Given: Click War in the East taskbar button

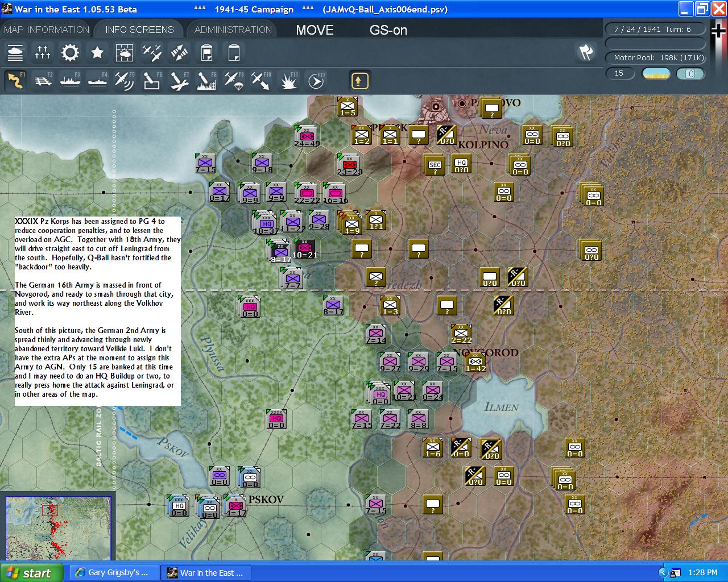Looking at the screenshot, I should pos(206,573).
